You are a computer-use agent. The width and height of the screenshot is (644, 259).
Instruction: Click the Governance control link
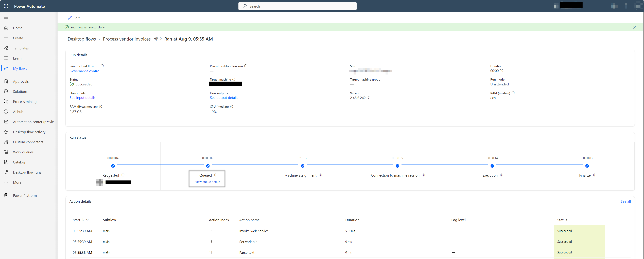point(85,71)
